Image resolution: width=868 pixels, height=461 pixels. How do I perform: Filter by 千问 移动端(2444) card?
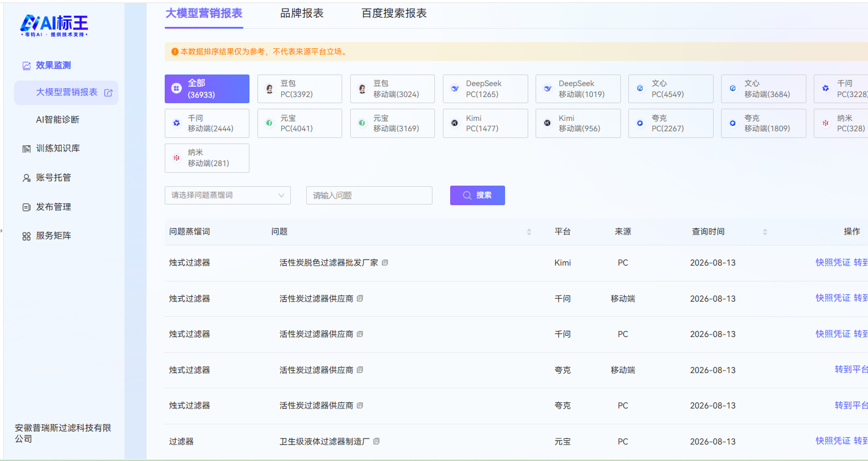[x=207, y=123]
